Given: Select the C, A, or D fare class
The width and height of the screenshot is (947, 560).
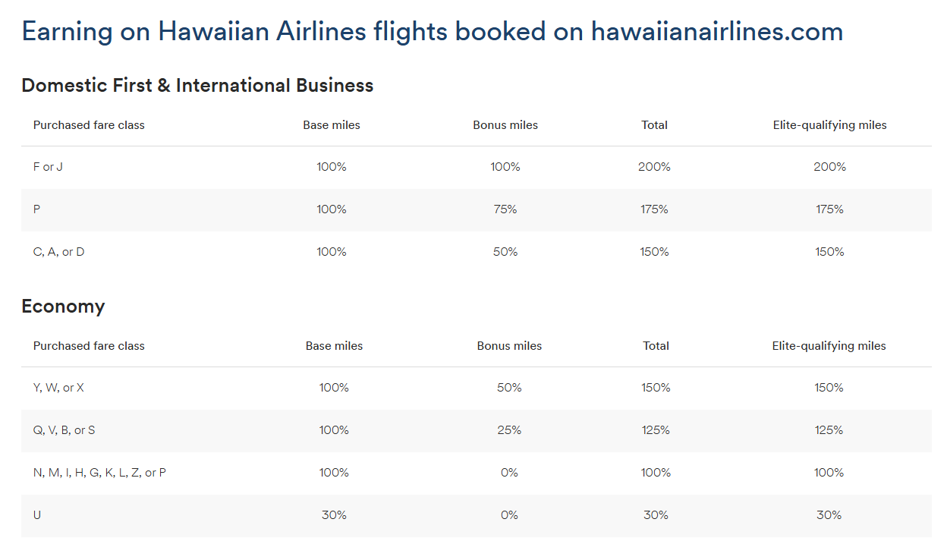Looking at the screenshot, I should tap(59, 252).
